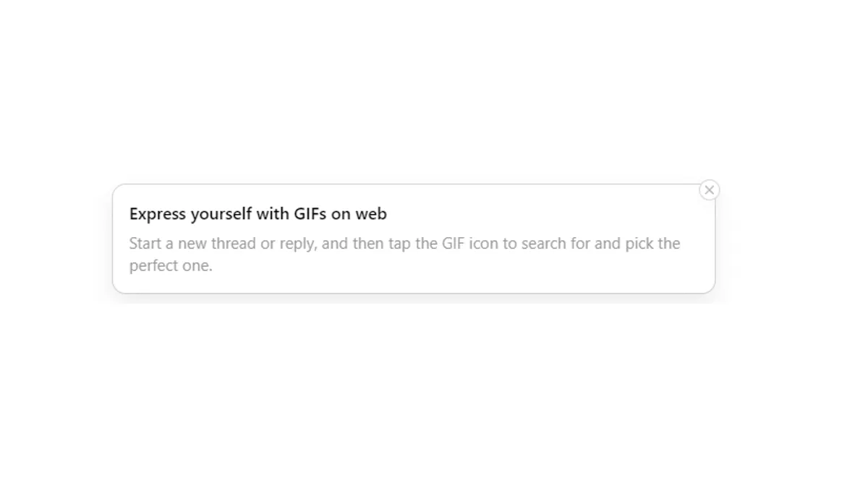Image resolution: width=868 pixels, height=488 pixels.
Task: Click the word "GIFs" in the heading
Action: 310,214
